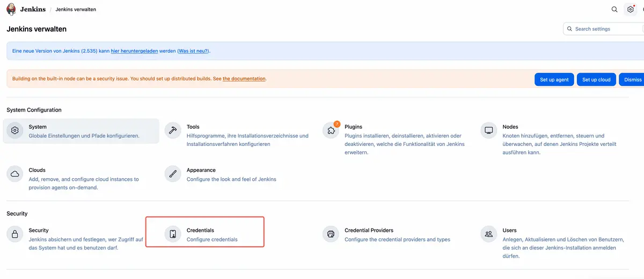Open the Appearance title link
The image size is (644, 279).
201,170
